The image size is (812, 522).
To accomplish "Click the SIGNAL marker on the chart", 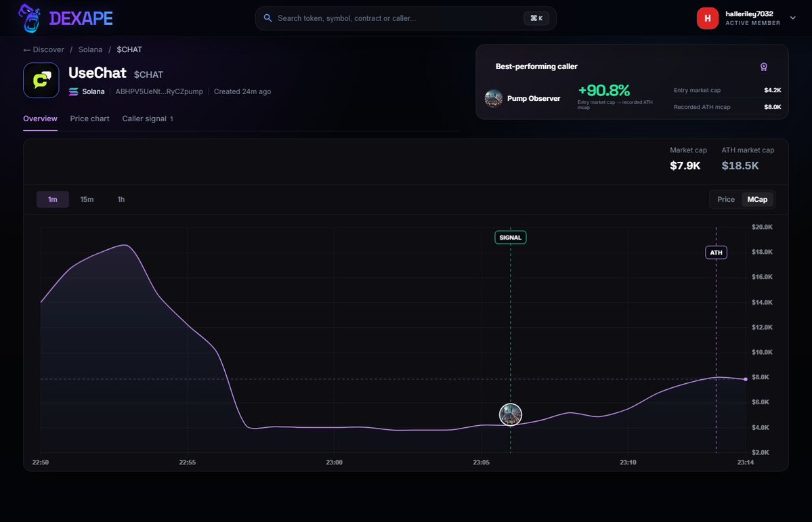I will [510, 238].
